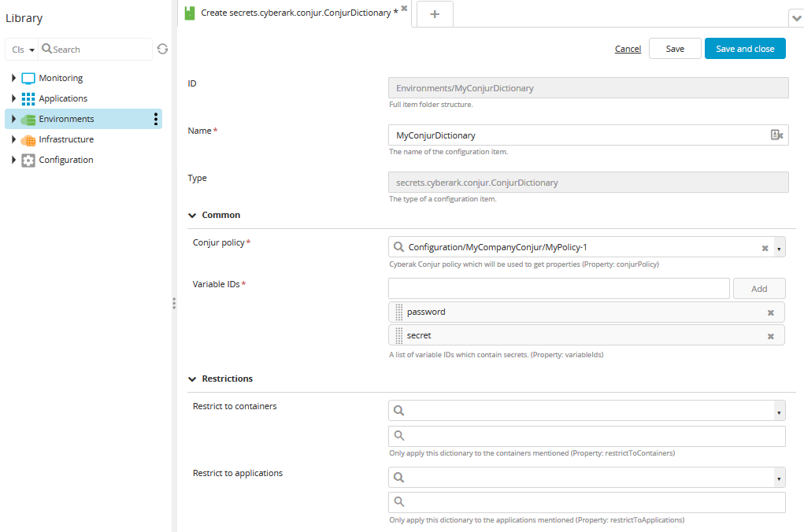Click the Variable IDs text input field
Image resolution: width=804 pixels, height=532 pixels.
click(x=559, y=289)
